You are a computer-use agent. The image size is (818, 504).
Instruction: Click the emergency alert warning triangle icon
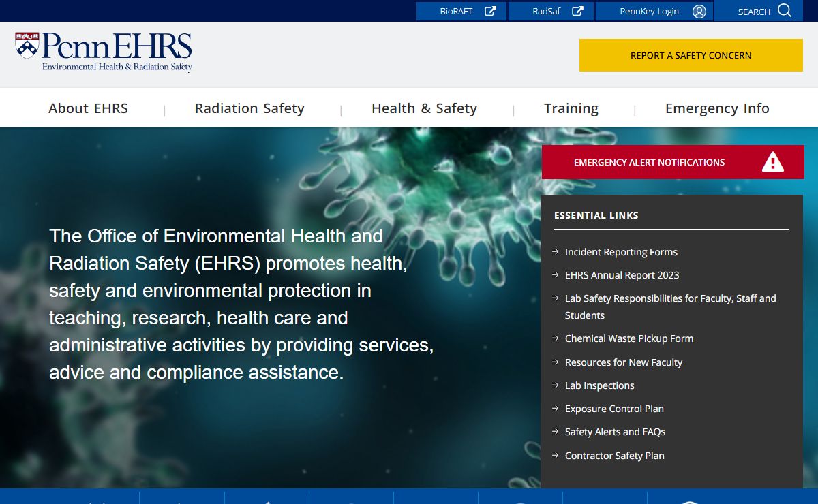(772, 162)
